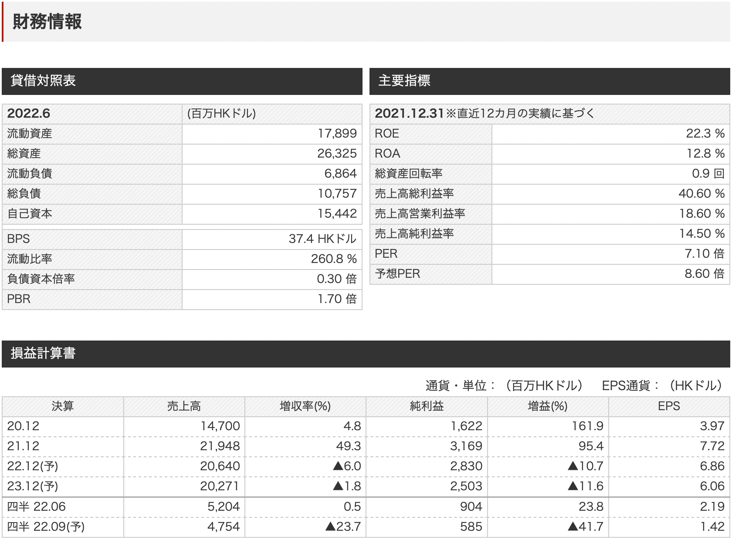Click the (百万HKドル) unit label in balance sheet
Image resolution: width=732 pixels, height=560 pixels.
click(x=221, y=114)
